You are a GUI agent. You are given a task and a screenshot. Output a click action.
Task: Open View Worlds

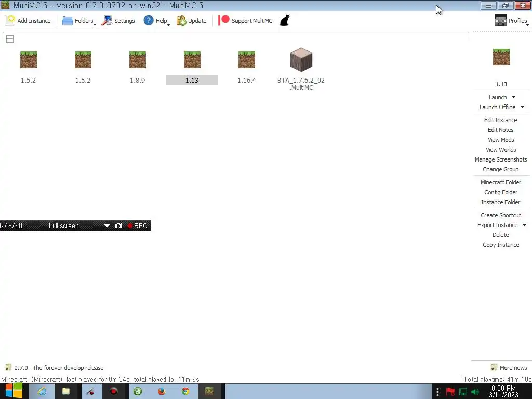pyautogui.click(x=501, y=150)
